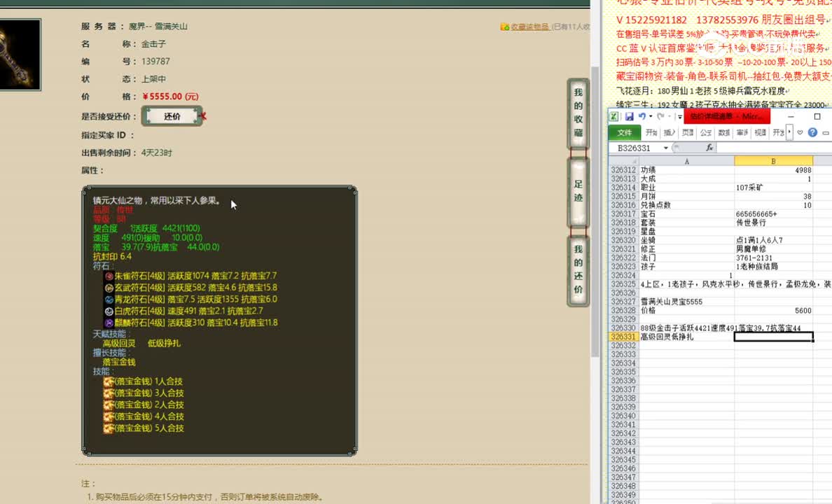Open the 收藏该物品 link
The width and height of the screenshot is (832, 504).
pos(530,26)
